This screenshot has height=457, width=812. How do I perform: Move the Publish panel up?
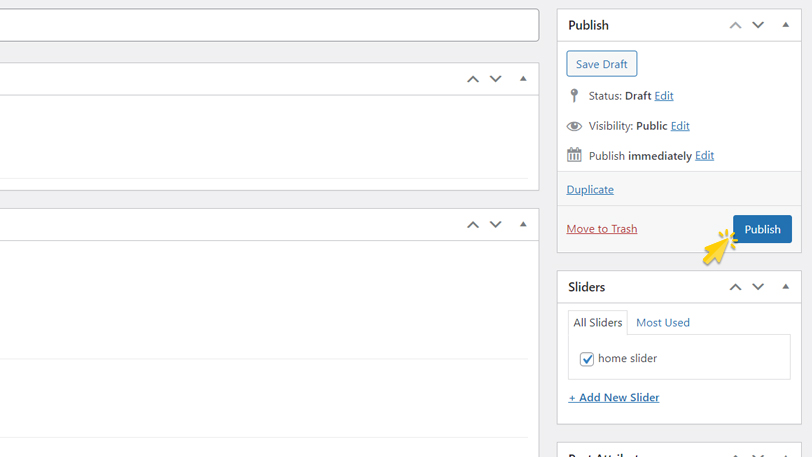[735, 25]
